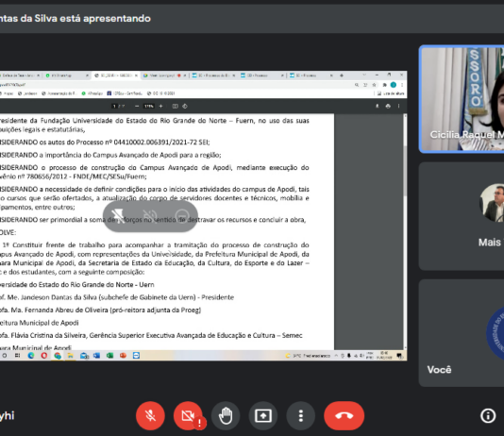
Task: Click the mute icon on the presentation overlay
Action: click(150, 215)
